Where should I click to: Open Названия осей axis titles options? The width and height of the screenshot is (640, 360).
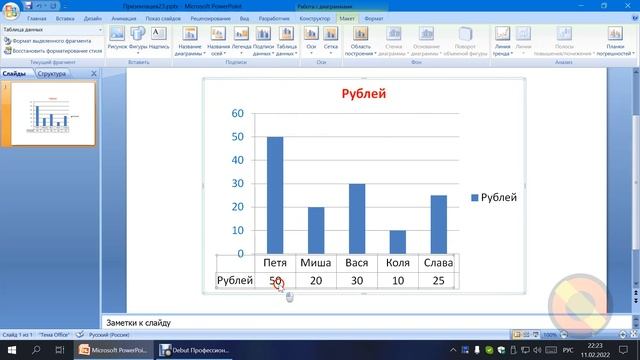coord(218,41)
